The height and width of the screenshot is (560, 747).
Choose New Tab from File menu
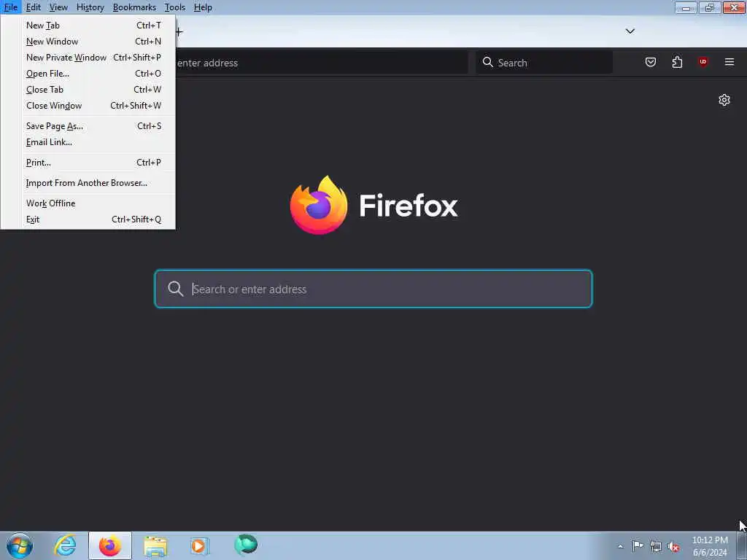[x=88, y=26]
